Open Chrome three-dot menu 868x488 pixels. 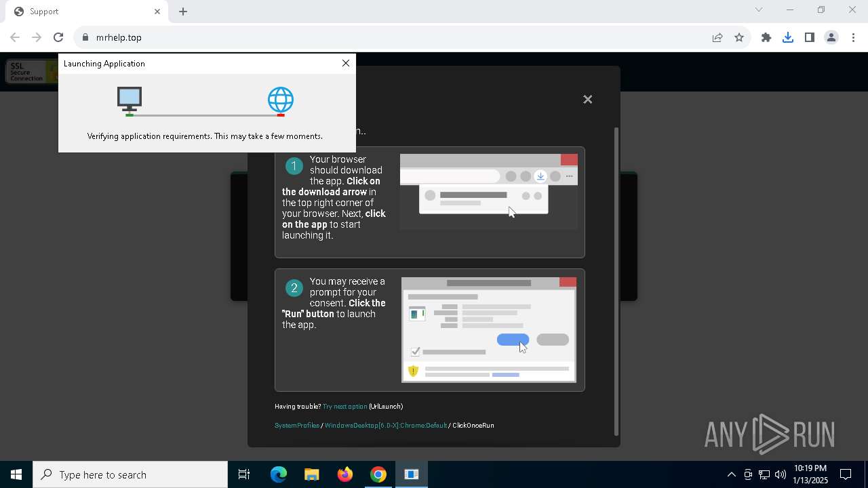(853, 37)
